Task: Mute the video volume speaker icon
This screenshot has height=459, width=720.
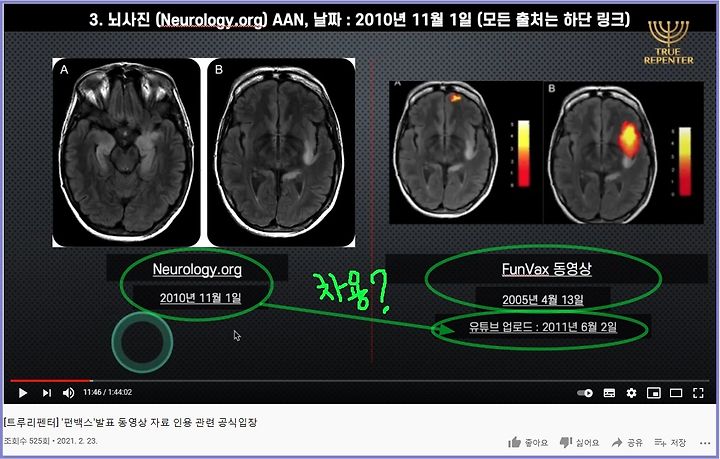Action: 68,393
